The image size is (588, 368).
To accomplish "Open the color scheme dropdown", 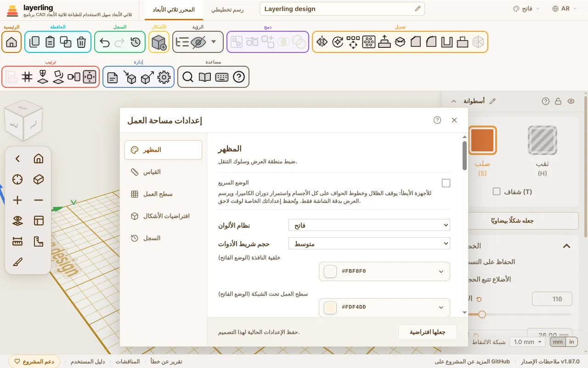I will click(369, 225).
